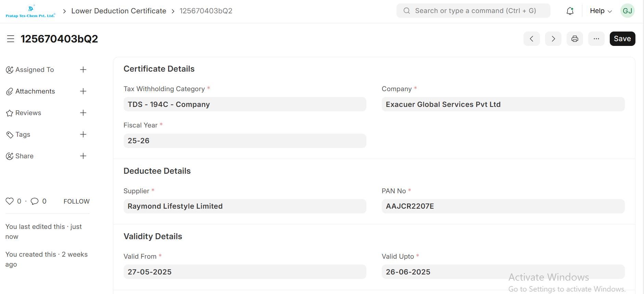Image resolution: width=644 pixels, height=294 pixels.
Task: Add a tag with plus icon
Action: [x=83, y=134]
